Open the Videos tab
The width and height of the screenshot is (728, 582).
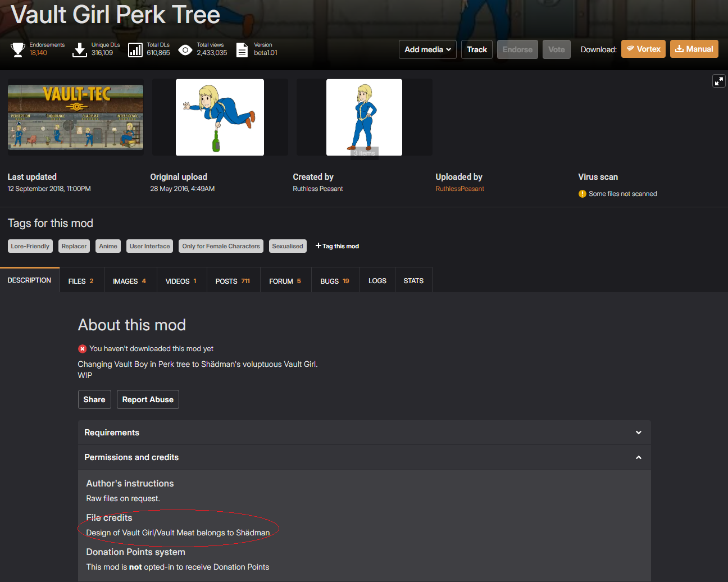coord(181,281)
